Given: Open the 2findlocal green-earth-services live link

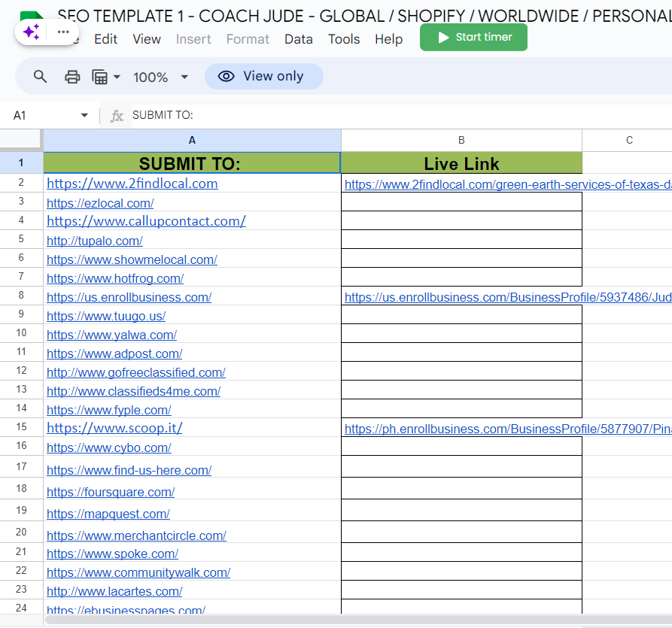Looking at the screenshot, I should (x=508, y=184).
